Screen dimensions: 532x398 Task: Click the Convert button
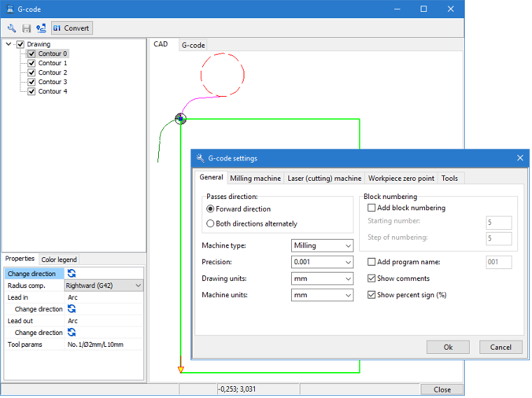(72, 28)
